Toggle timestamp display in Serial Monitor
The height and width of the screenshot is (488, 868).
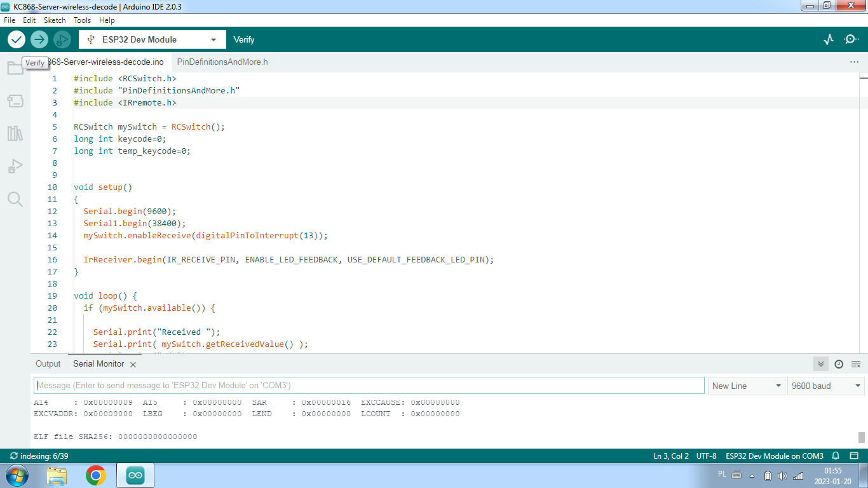(839, 364)
